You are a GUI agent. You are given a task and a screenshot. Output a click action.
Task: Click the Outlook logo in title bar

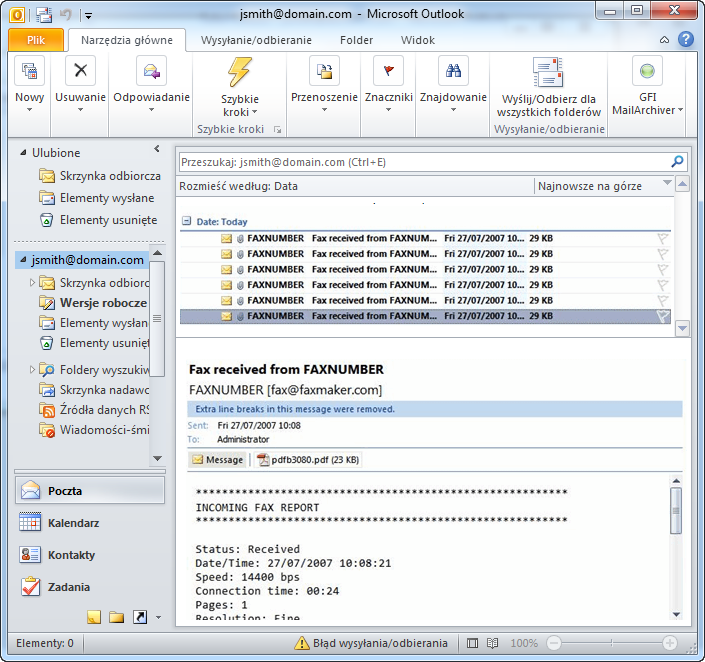pos(17,15)
